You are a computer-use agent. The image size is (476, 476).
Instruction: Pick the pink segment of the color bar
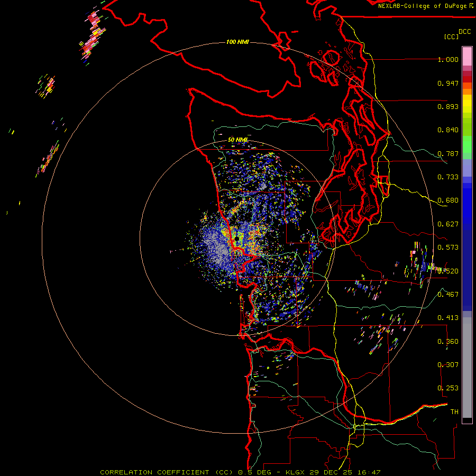coord(467,56)
